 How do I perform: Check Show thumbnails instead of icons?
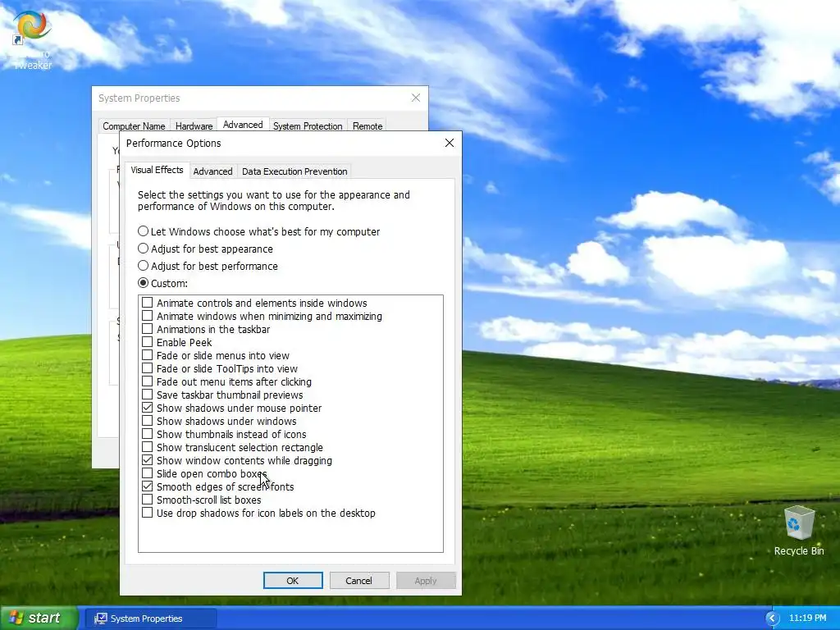point(148,434)
